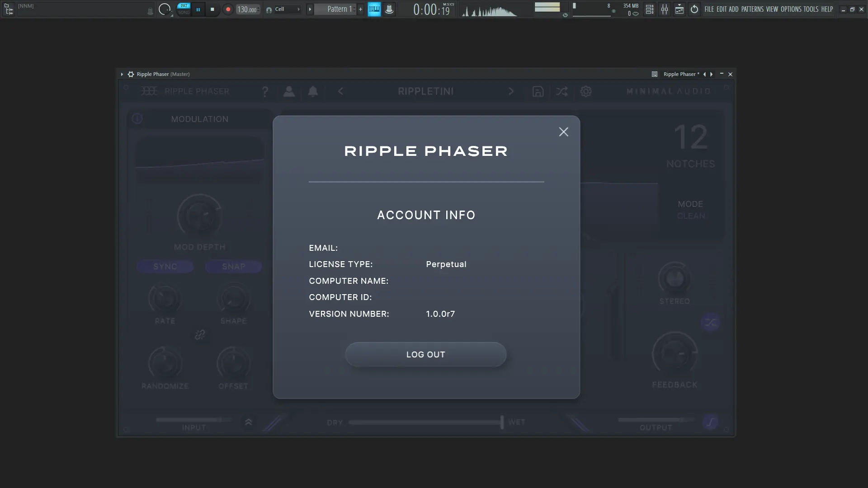Pause playback with the pause button

click(198, 9)
